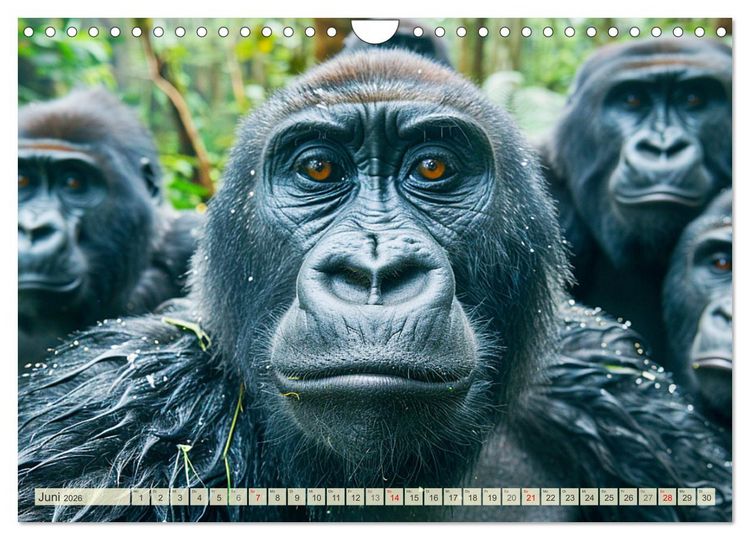Screen dimensions: 750x540
Task: Select day 3 in the calendar strip
Action: pyautogui.click(x=180, y=497)
